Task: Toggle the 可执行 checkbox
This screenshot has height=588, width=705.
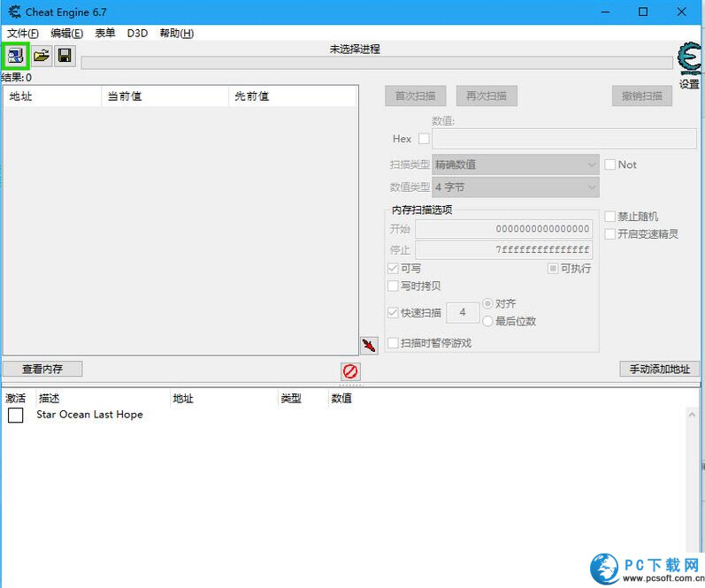Action: coord(553,269)
